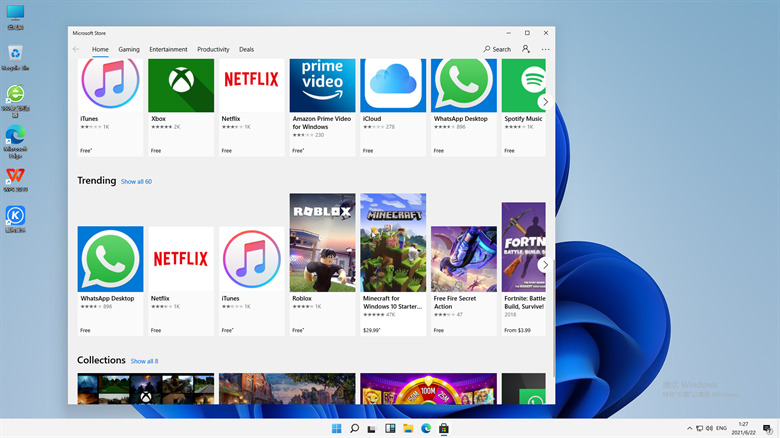Image resolution: width=780 pixels, height=438 pixels.
Task: Open the Roblox game tile
Action: coord(322,265)
